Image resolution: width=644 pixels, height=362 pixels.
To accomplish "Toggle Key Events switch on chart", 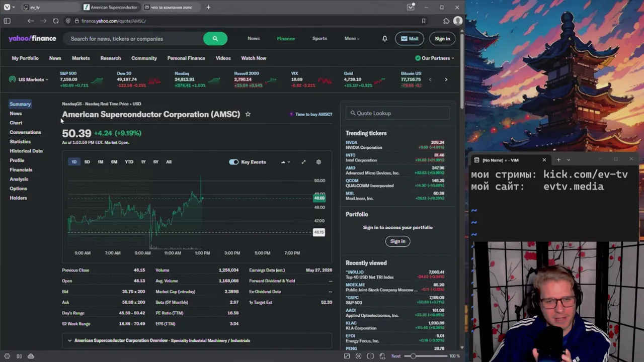I will 233,162.
